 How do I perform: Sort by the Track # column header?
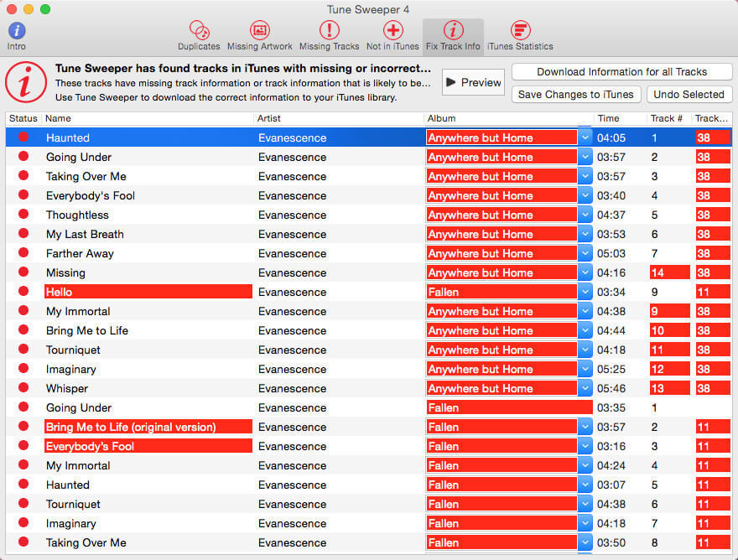coord(668,118)
